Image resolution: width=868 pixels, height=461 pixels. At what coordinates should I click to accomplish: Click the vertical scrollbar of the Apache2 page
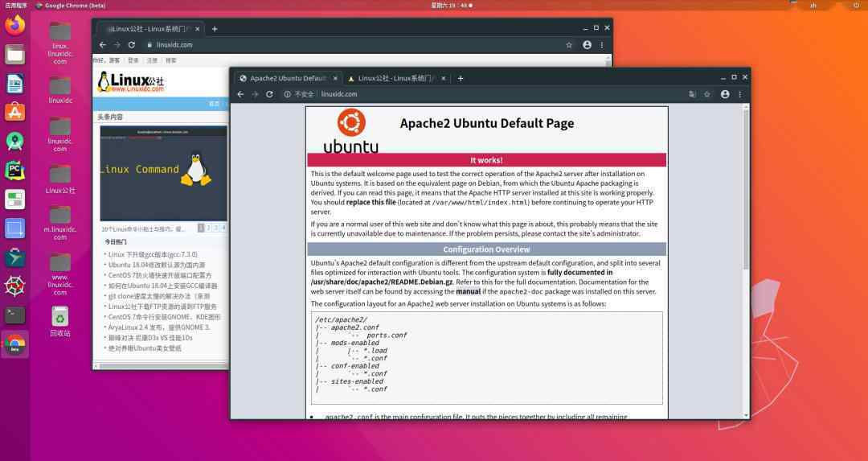pyautogui.click(x=746, y=188)
